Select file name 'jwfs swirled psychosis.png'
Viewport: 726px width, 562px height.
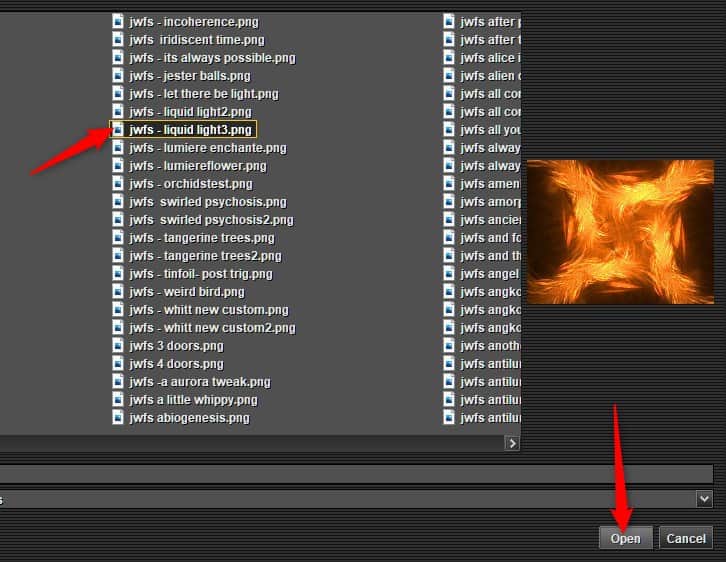[208, 202]
